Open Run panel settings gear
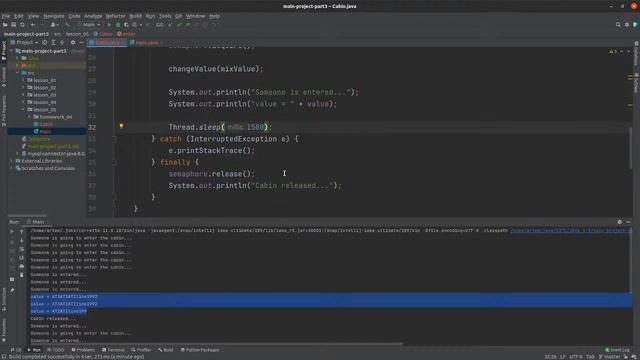The height and width of the screenshot is (360, 640). click(620, 222)
